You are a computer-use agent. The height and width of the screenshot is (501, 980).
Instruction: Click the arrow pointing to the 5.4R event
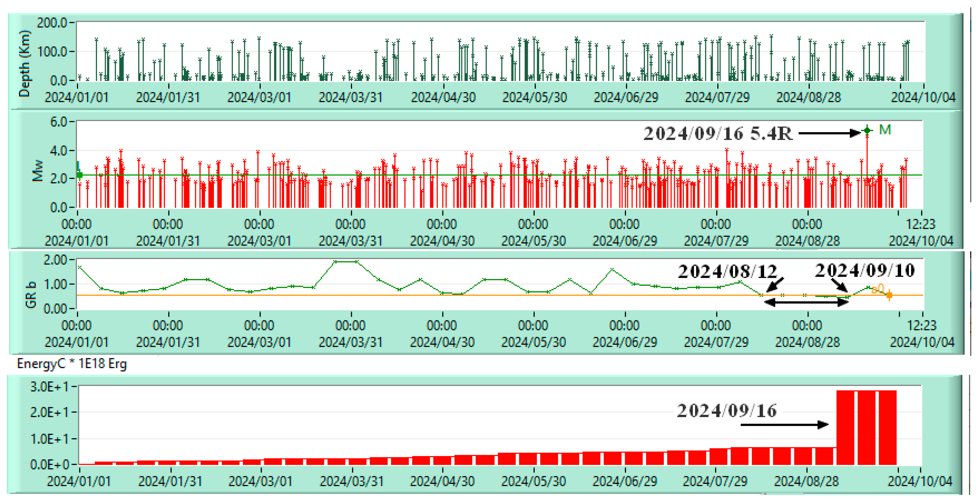(829, 133)
